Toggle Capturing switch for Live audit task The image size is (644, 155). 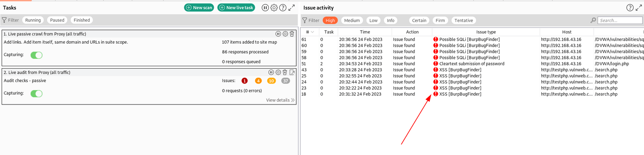[x=37, y=93]
